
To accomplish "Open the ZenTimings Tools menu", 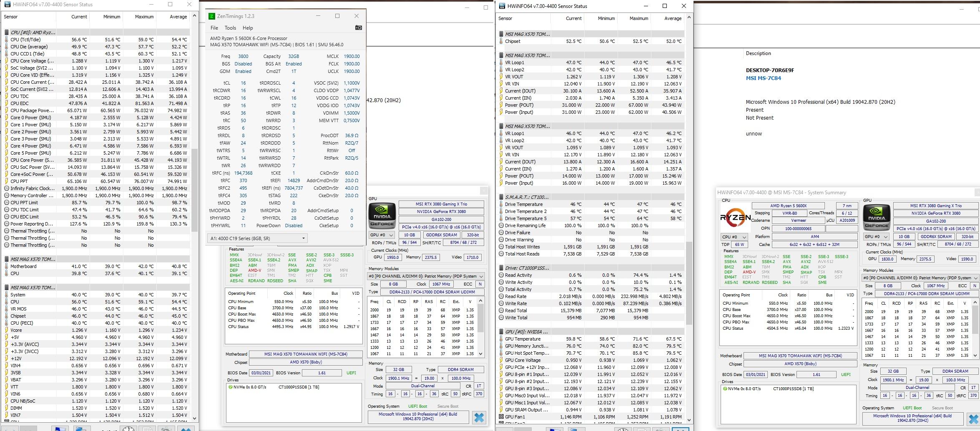I will pyautogui.click(x=230, y=28).
